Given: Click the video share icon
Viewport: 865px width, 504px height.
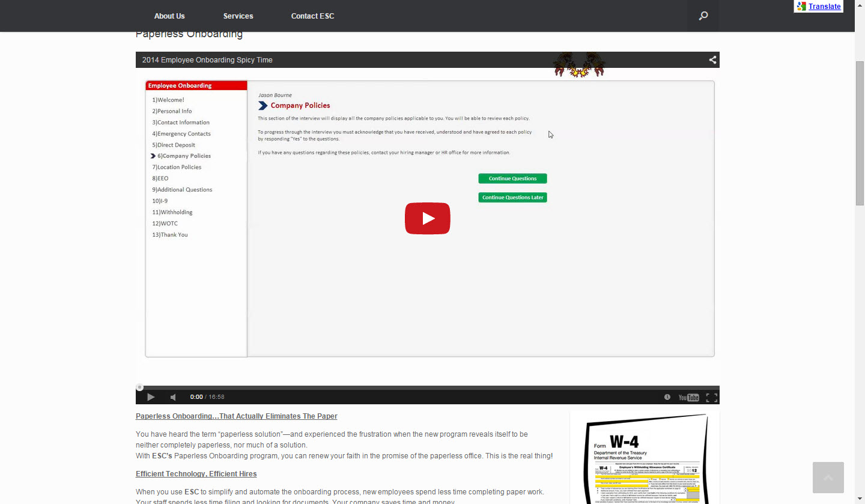Looking at the screenshot, I should (712, 60).
